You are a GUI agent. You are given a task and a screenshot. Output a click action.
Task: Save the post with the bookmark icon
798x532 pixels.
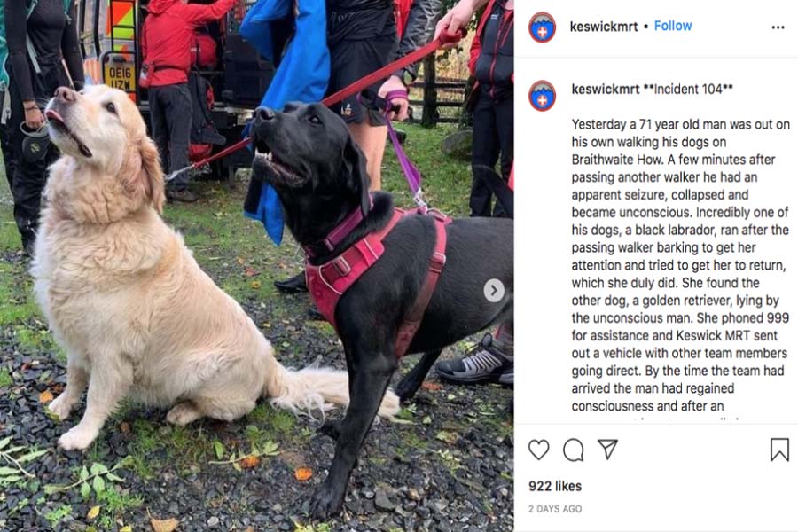click(779, 450)
